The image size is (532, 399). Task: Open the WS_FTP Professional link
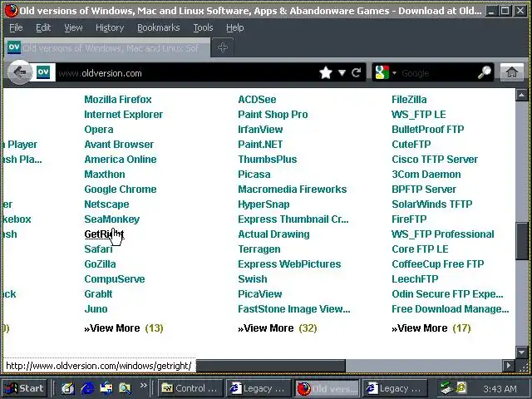tap(443, 234)
